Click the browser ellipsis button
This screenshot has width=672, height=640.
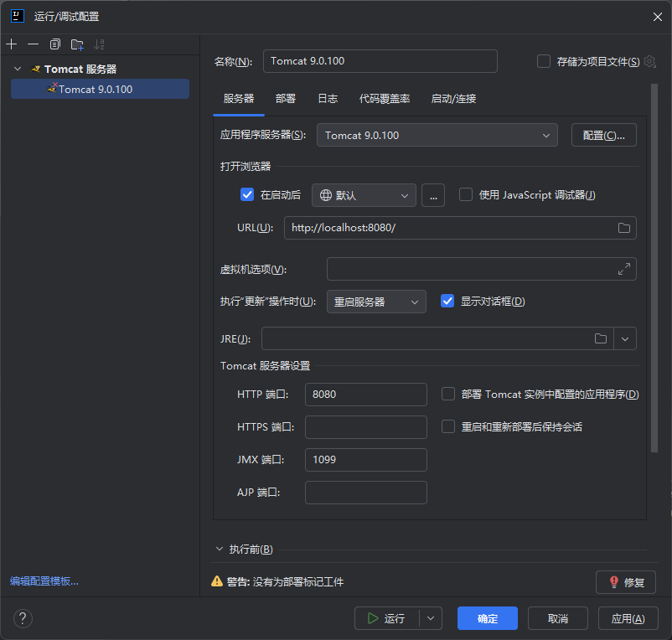tap(433, 195)
